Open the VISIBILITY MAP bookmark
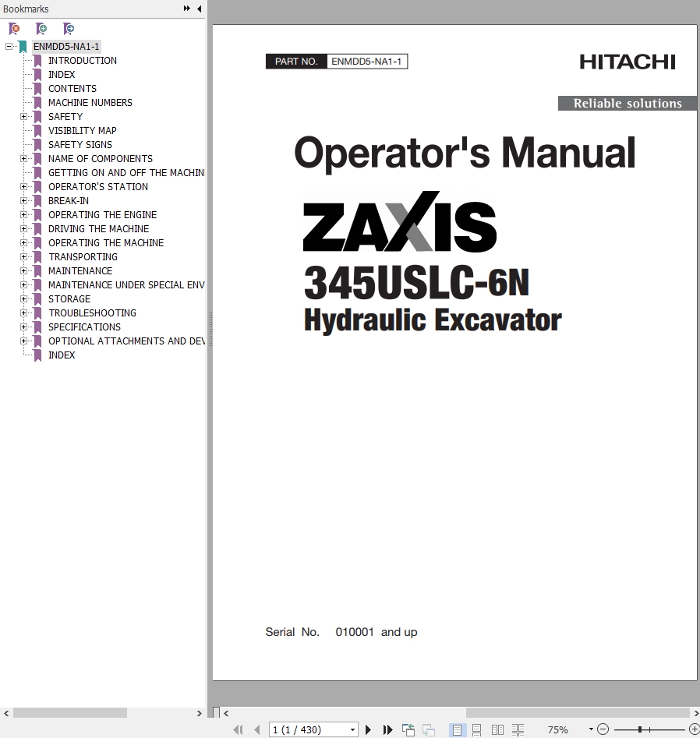Image resolution: width=700 pixels, height=738 pixels. click(82, 130)
